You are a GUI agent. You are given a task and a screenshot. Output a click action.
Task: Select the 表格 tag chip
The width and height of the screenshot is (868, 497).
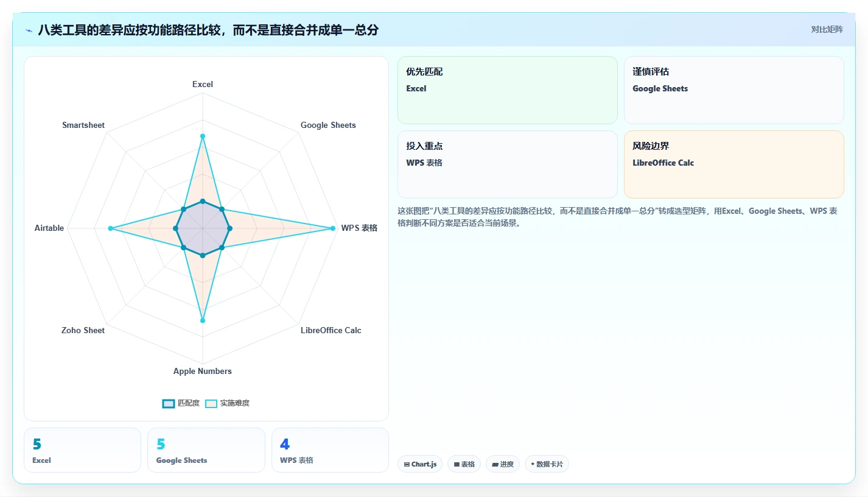click(464, 464)
